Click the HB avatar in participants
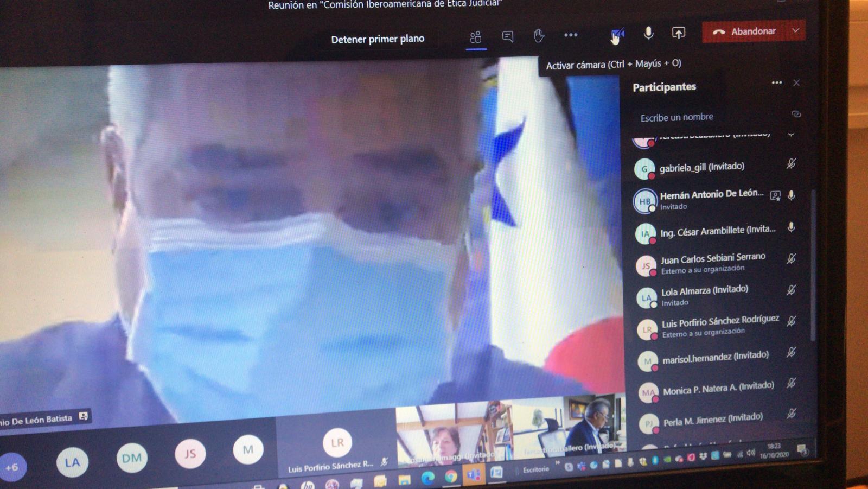The width and height of the screenshot is (868, 489). coord(645,201)
